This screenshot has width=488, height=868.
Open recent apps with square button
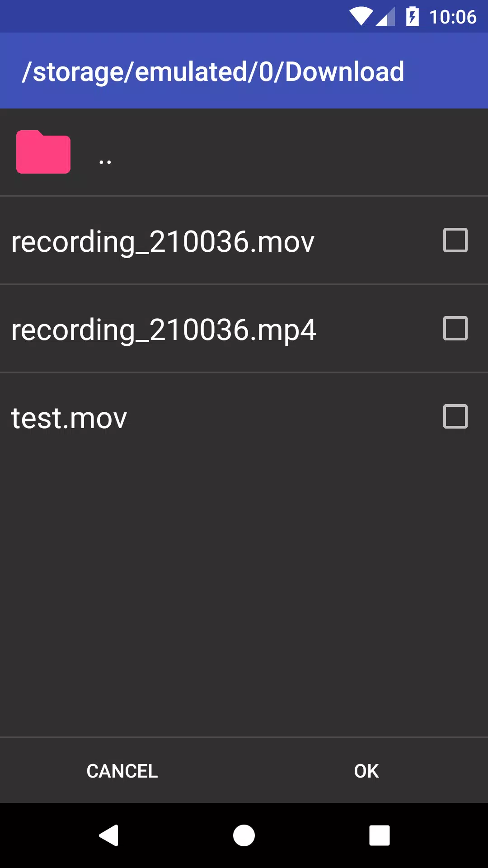(x=380, y=835)
